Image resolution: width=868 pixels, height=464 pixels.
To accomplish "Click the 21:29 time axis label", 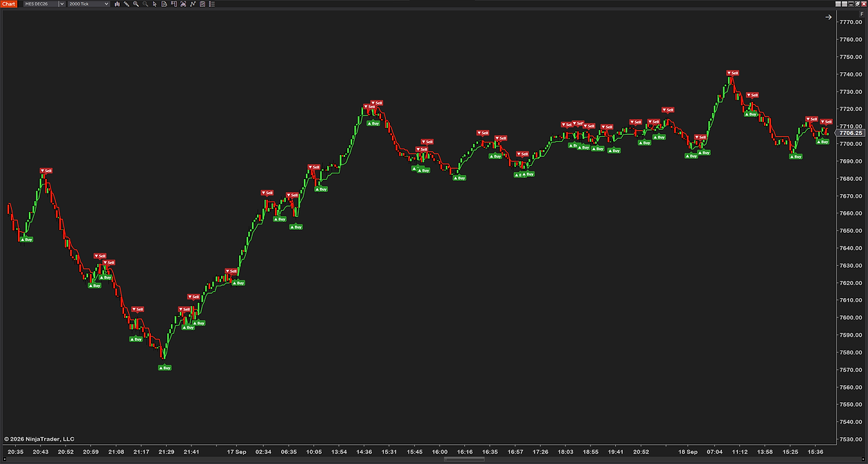I will 167,452.
